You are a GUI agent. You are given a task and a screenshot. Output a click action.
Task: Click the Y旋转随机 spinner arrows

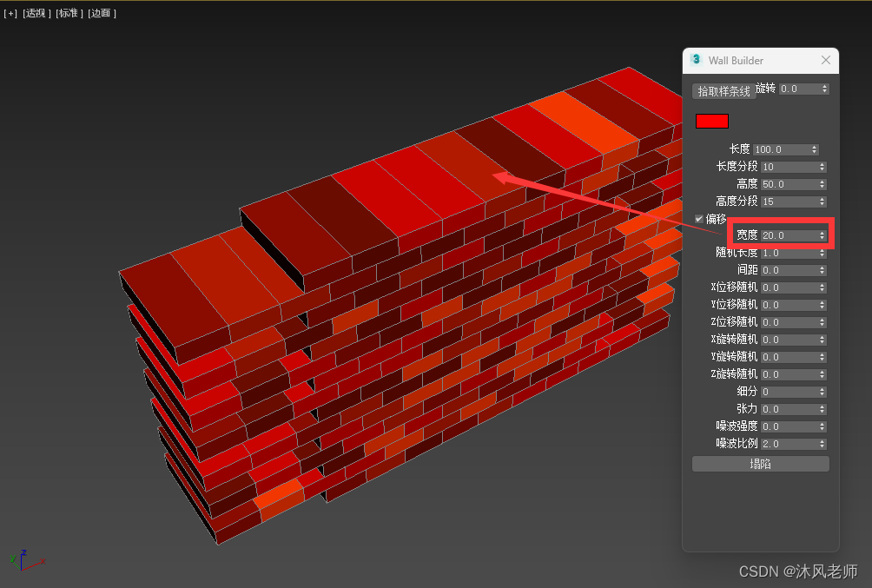point(822,357)
